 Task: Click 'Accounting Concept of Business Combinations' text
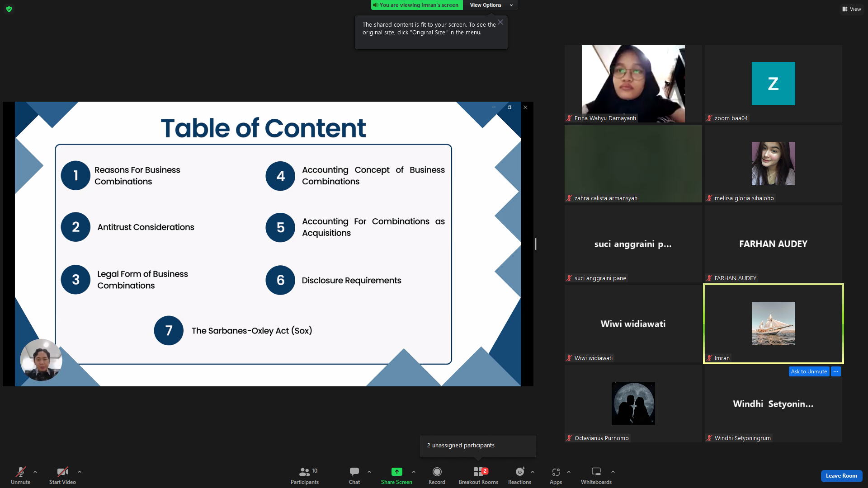click(373, 176)
